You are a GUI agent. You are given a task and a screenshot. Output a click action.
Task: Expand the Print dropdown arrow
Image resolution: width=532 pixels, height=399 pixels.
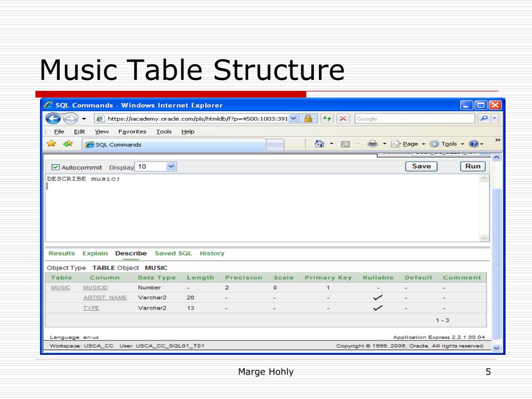[384, 144]
